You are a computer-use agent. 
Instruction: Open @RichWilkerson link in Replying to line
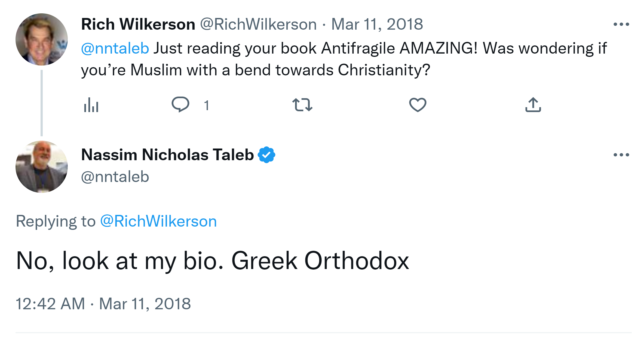[x=158, y=221]
